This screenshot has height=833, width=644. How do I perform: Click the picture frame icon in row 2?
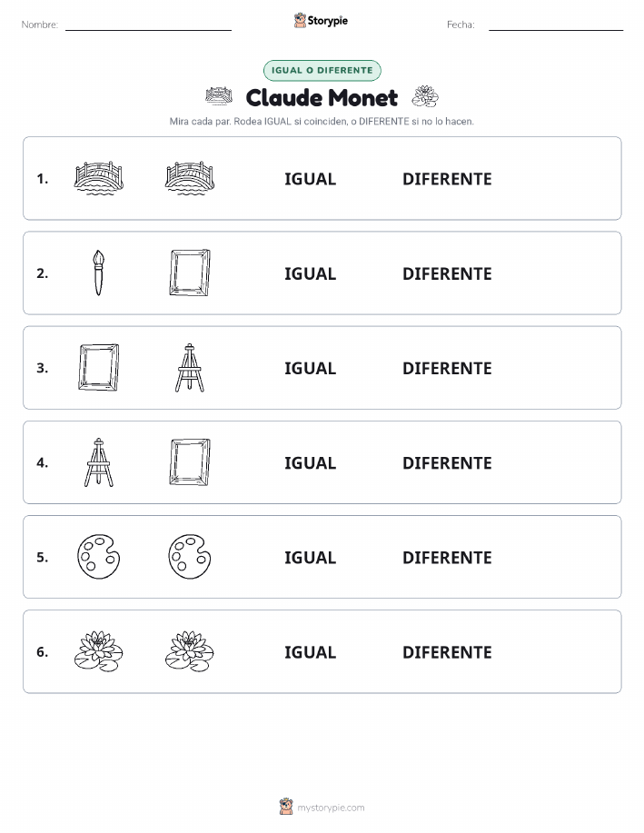click(190, 273)
